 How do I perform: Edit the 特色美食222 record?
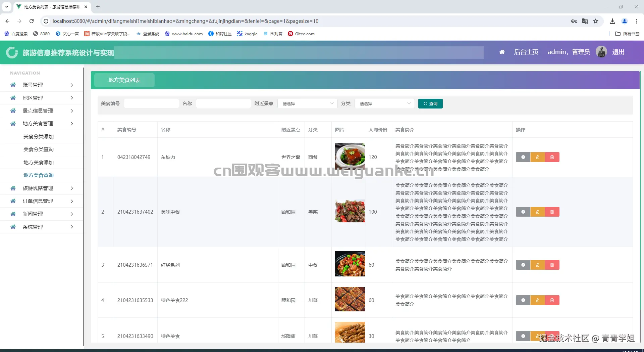(x=537, y=300)
